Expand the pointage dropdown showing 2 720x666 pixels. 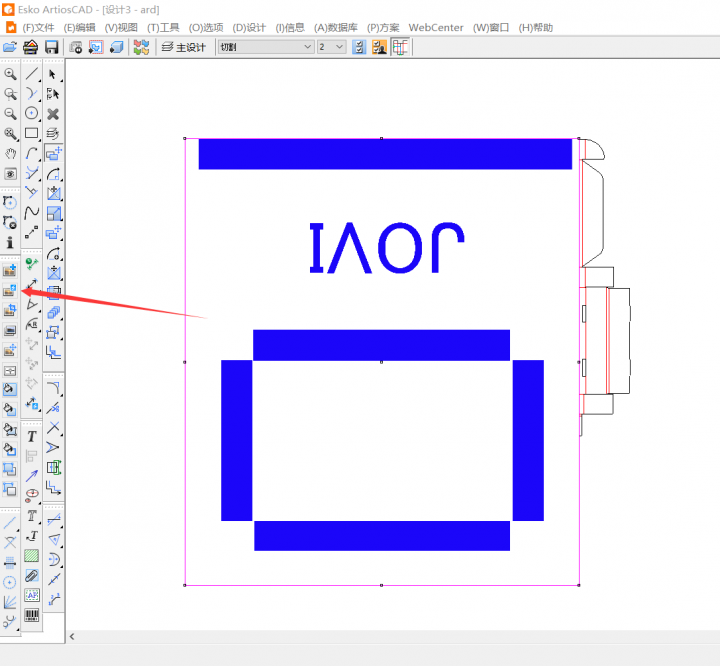click(339, 47)
